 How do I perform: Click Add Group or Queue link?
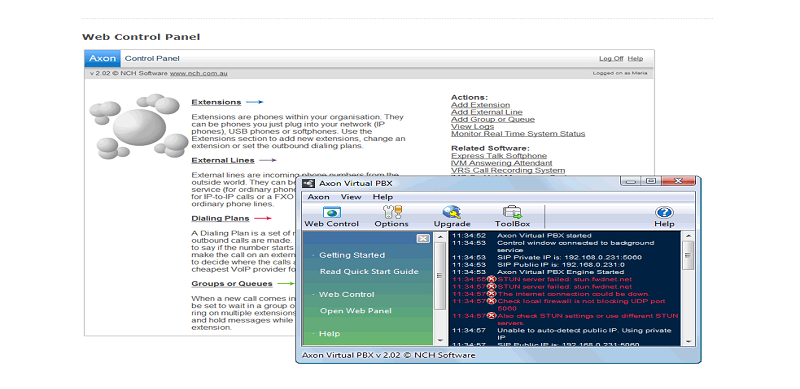point(493,119)
